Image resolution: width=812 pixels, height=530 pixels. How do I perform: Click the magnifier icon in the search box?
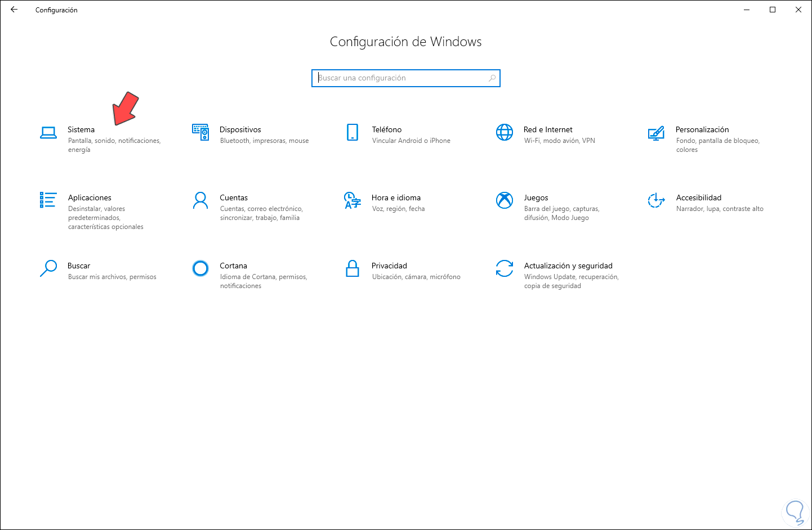492,78
